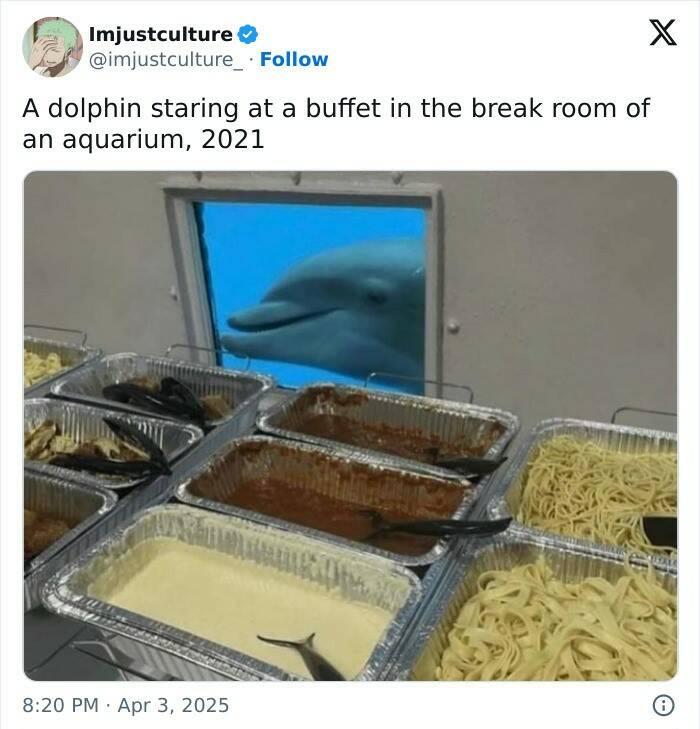Click the empty red sauce tray near window

(388, 430)
